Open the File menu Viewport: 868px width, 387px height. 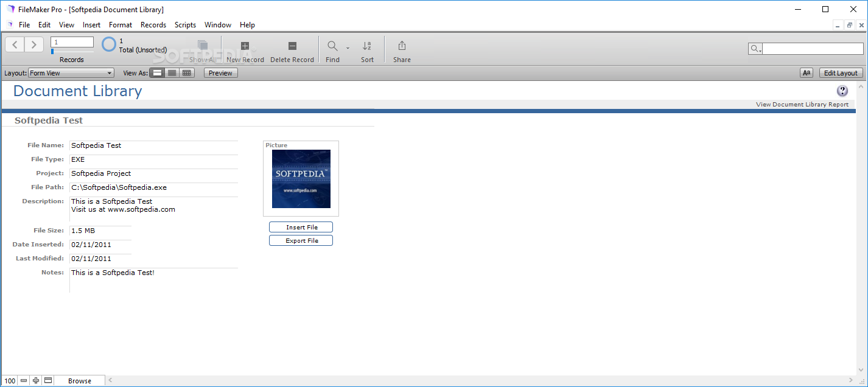(x=24, y=25)
